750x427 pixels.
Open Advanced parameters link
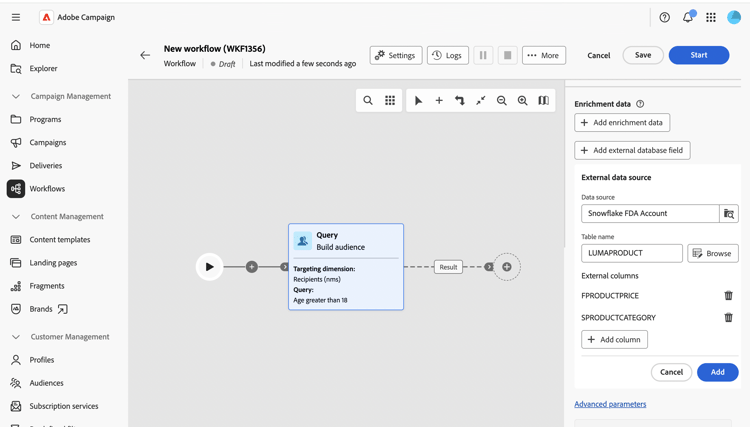click(x=610, y=404)
